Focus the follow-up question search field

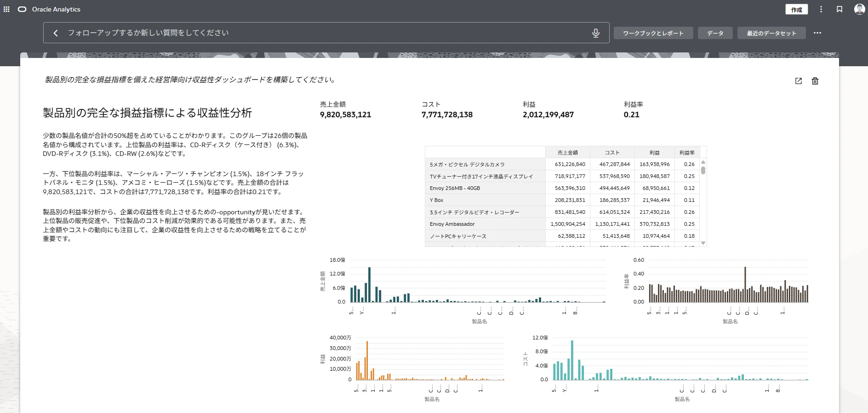click(x=326, y=33)
